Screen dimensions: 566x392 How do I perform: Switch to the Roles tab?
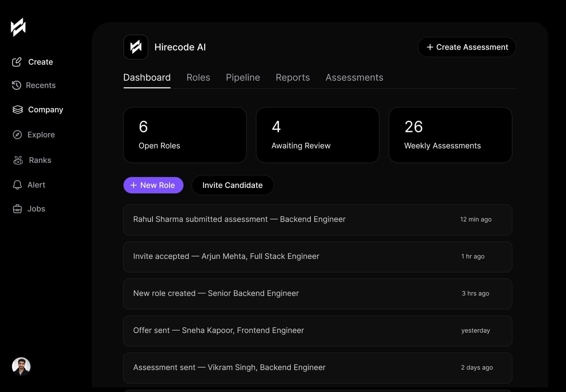[x=198, y=78]
